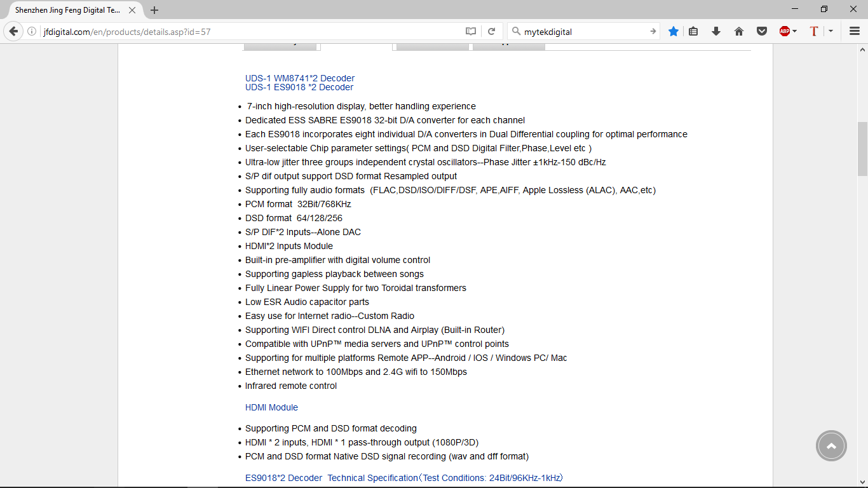Click the 'DSD format 64/128/256' line
868x488 pixels.
[294, 218]
